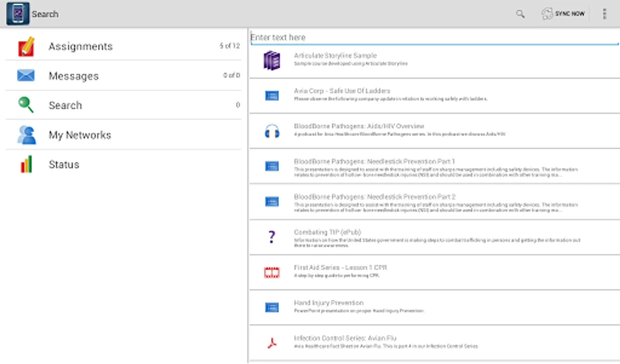Click the green magnifier Search sidebar icon
The height and width of the screenshot is (364, 620).
26,105
